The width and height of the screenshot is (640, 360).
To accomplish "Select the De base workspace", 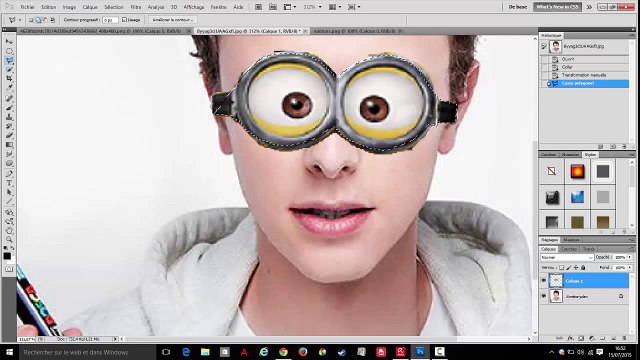I will pos(518,7).
